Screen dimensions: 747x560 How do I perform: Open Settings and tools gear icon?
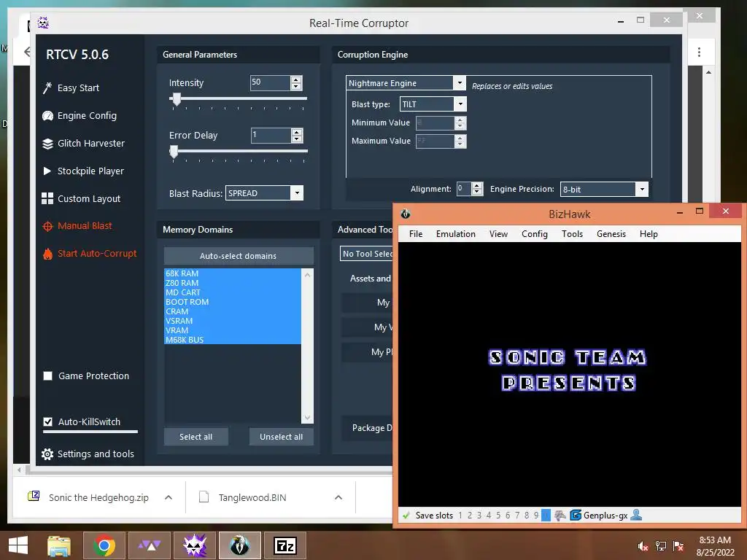(47, 454)
